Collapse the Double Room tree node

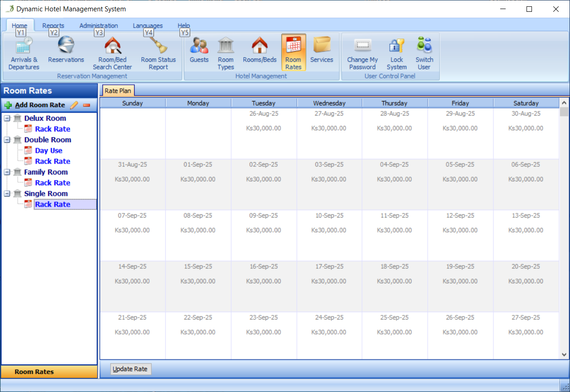[x=7, y=140]
